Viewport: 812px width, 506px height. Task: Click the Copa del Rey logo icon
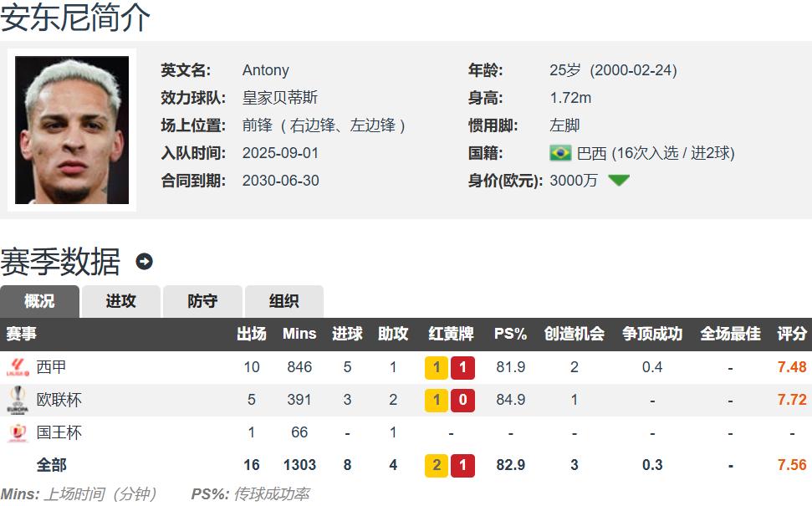click(18, 432)
